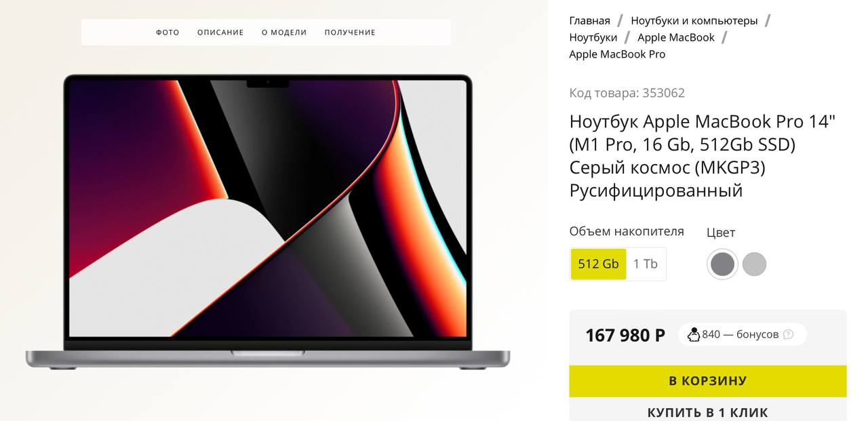Open the ОПИСАНИЕ tab
Screen dimensions: 868x421
220,33
